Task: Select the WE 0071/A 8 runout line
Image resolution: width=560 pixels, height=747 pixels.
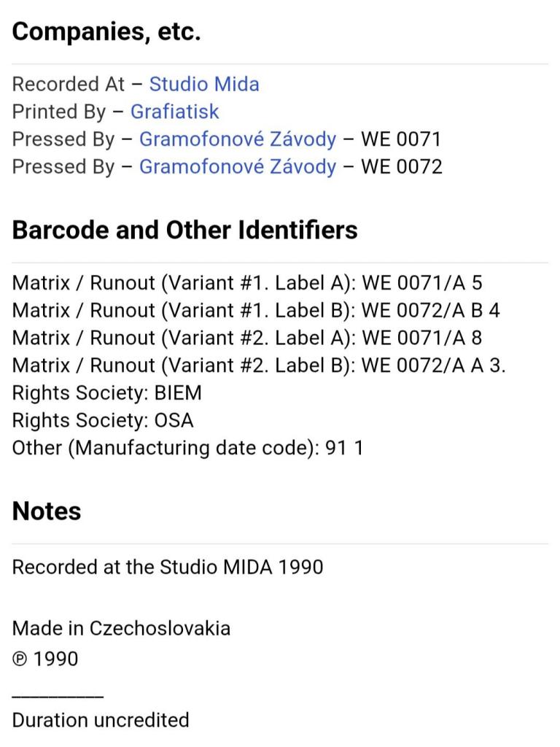Action: 247,338
